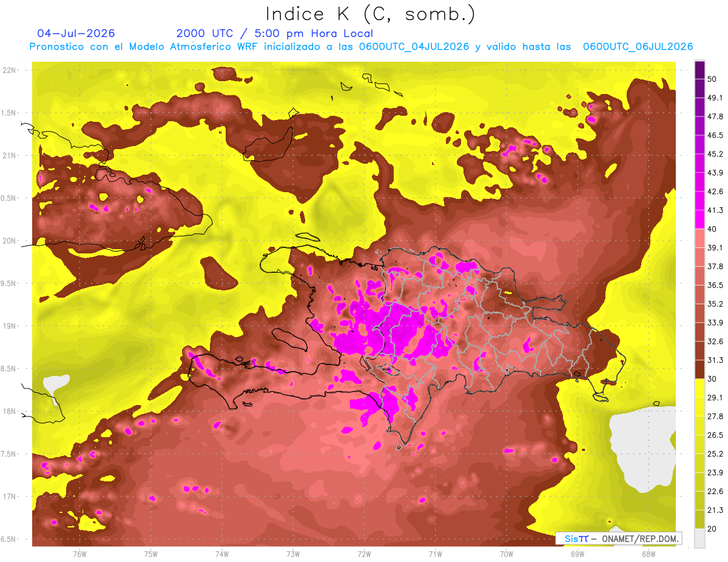This screenshot has height=562, width=728.
Task: Click the colorbar value "42.6"
Action: 715,192
